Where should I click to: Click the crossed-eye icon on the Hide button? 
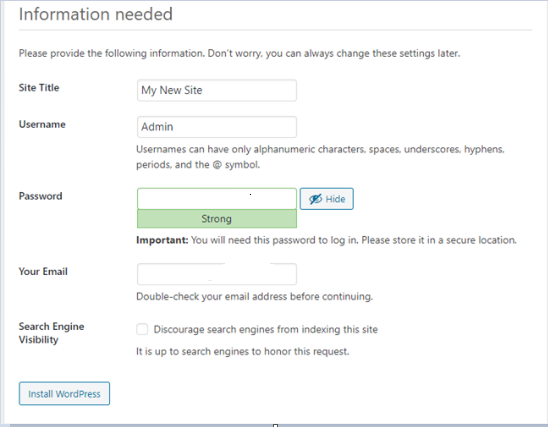coord(315,199)
